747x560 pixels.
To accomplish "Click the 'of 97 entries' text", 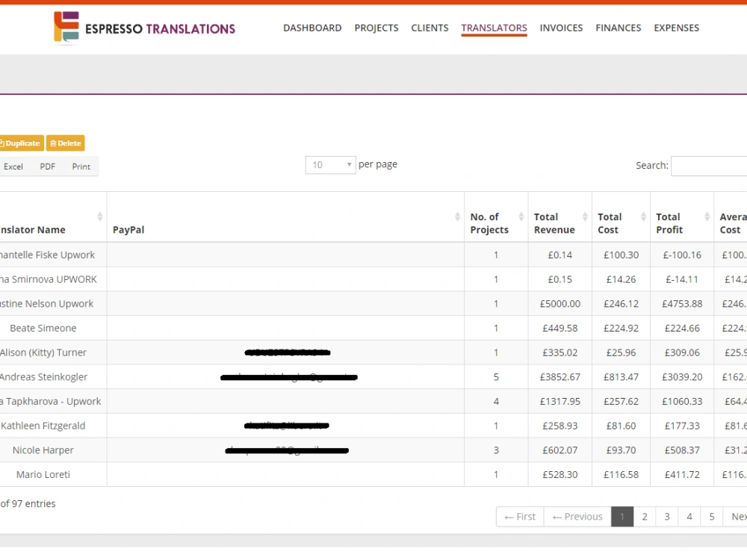I will click(28, 504).
